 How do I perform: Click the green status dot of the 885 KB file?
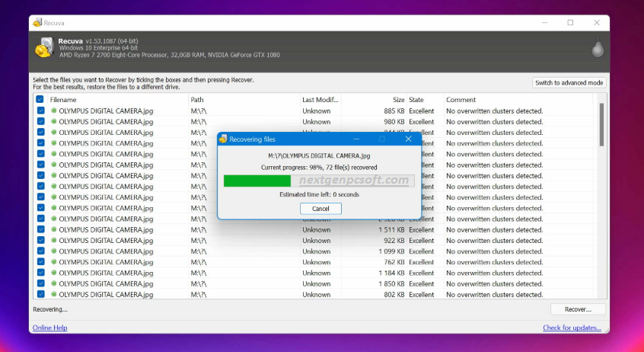tap(53, 110)
